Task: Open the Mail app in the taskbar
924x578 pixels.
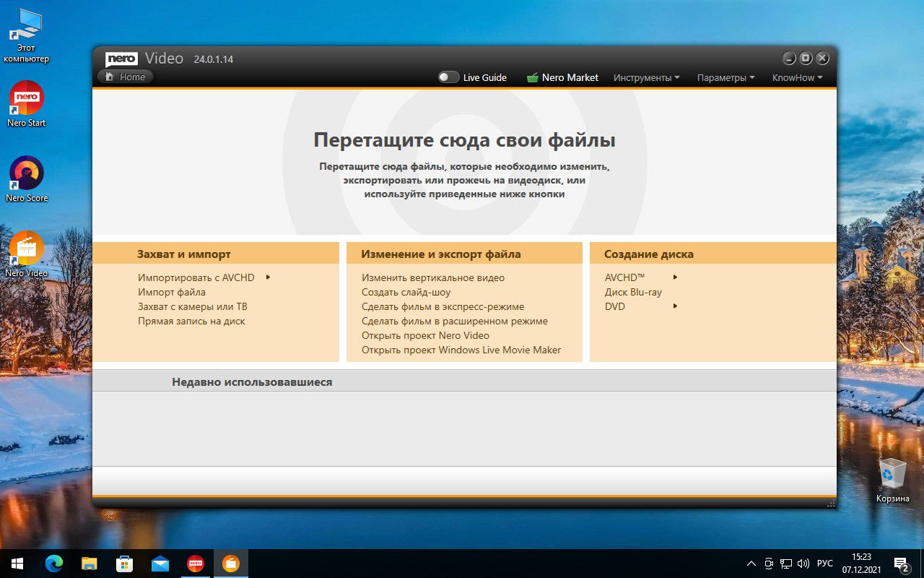Action: click(160, 563)
